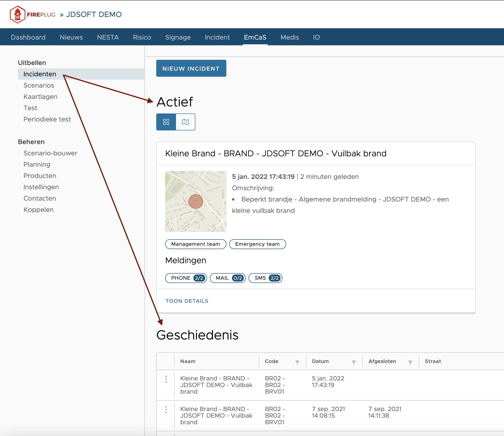Switch to map view of active incidents
The width and height of the screenshot is (504, 436).
pos(185,122)
